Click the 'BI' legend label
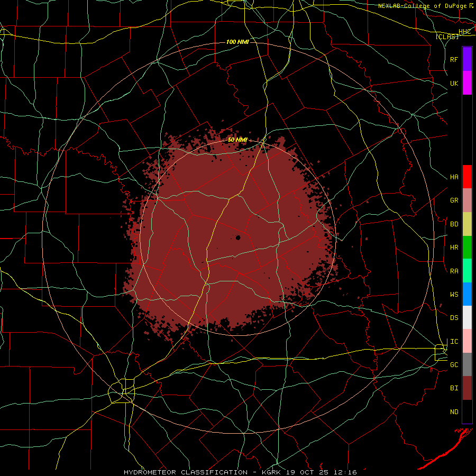The image size is (476, 476). coord(454,388)
